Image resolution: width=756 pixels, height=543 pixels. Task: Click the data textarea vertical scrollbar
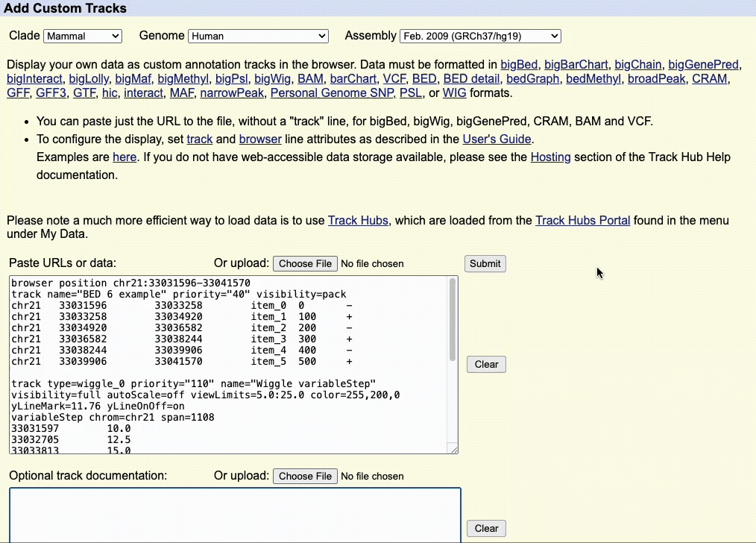(x=452, y=321)
